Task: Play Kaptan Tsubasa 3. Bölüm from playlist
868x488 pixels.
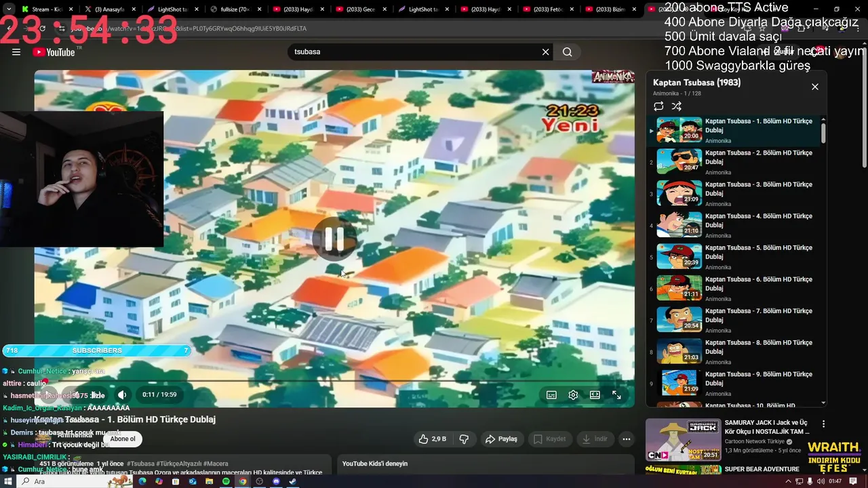Action: (734, 194)
